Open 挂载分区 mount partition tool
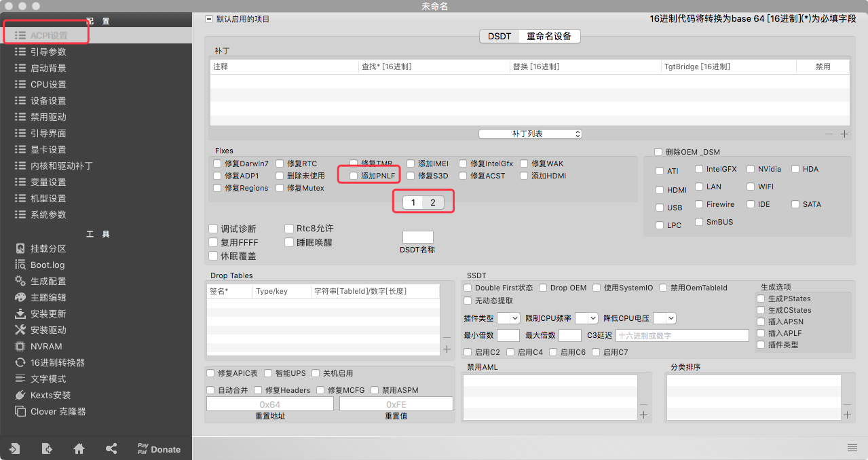The image size is (868, 460). point(48,248)
